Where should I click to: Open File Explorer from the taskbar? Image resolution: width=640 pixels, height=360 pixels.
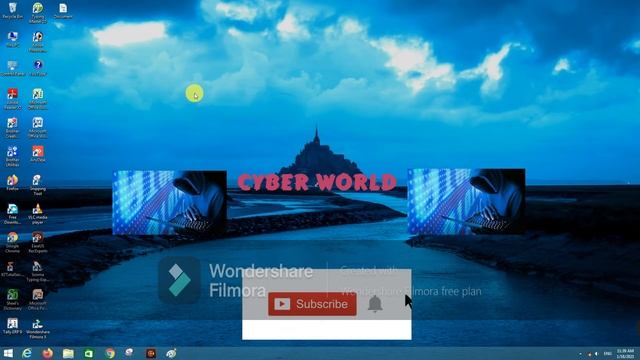click(x=68, y=353)
